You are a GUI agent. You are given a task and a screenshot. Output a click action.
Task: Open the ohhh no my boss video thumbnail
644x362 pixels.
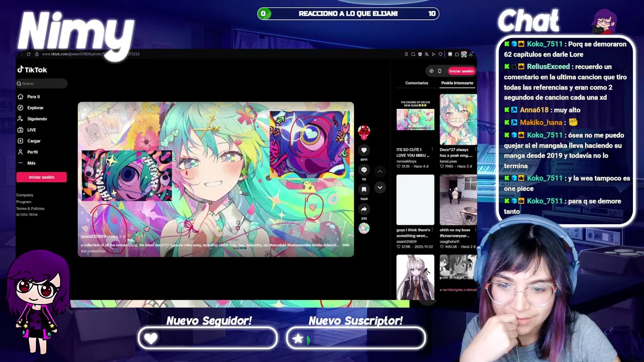click(x=458, y=200)
